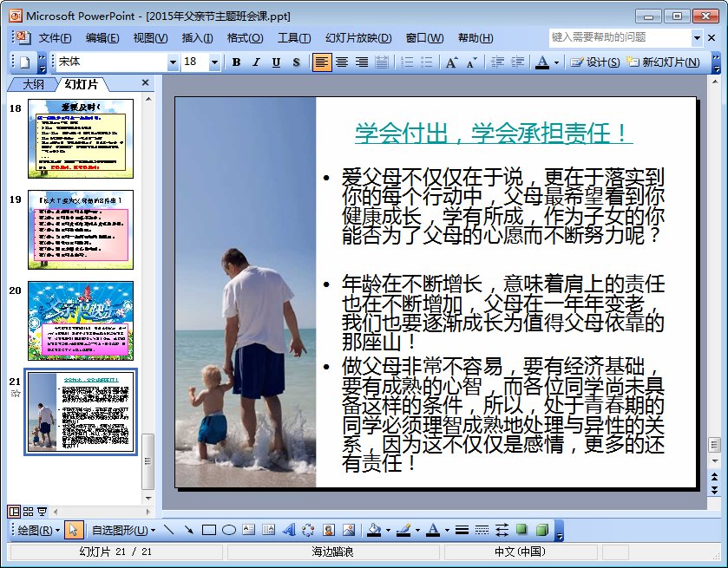Create a new blank presentation document
Image resolution: width=728 pixels, height=568 pixels.
24,62
